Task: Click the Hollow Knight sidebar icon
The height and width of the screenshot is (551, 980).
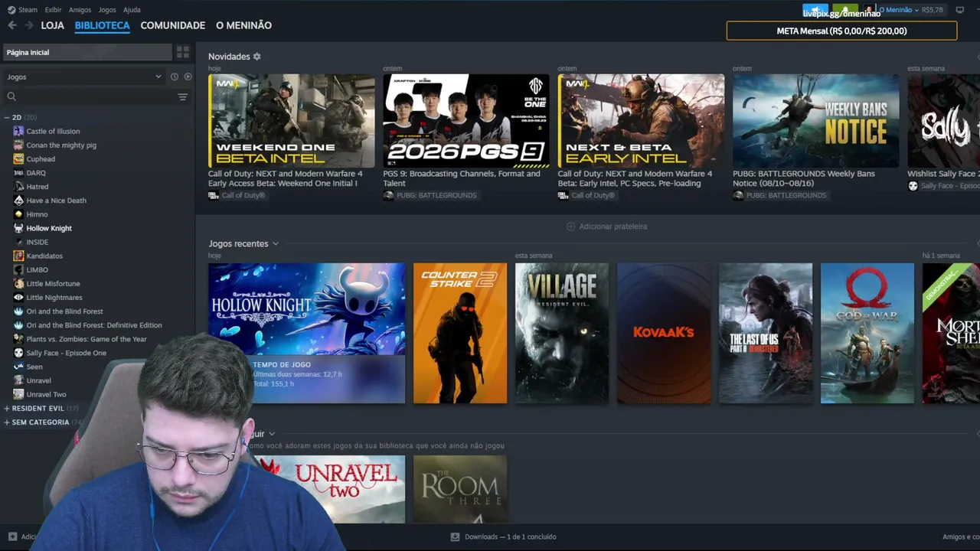Action: 18,228
